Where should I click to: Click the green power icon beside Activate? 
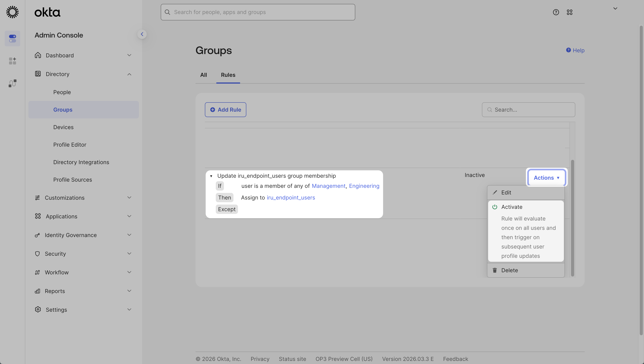point(494,207)
